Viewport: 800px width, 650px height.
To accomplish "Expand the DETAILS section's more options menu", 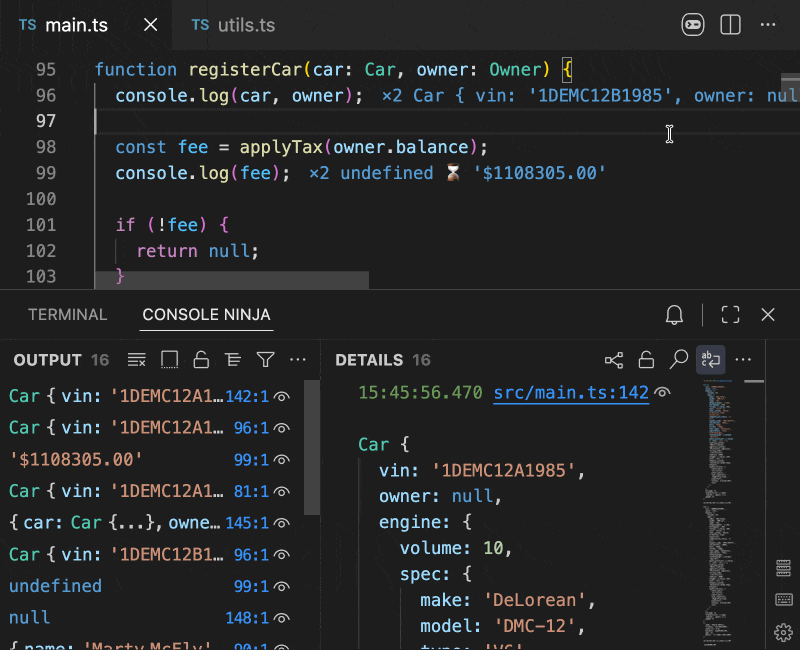I will pyautogui.click(x=743, y=360).
